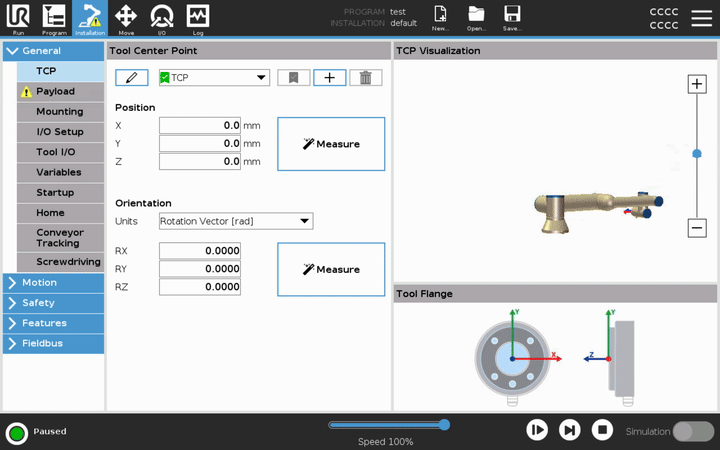Open the Installation tab
The width and height of the screenshot is (720, 450).
pos(90,18)
